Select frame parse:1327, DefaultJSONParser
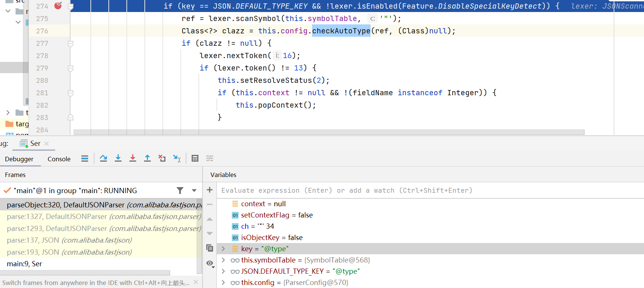The height and width of the screenshot is (288, 644). tap(98, 216)
